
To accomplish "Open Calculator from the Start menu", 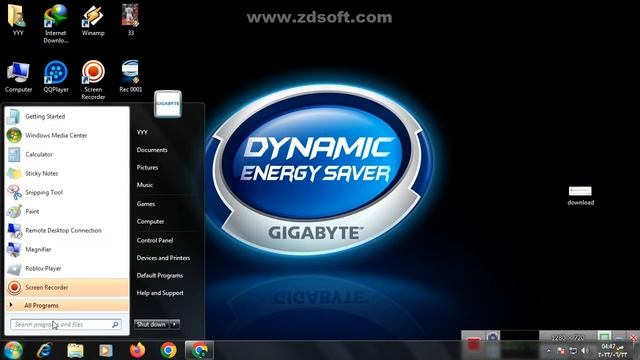I will [x=67, y=154].
